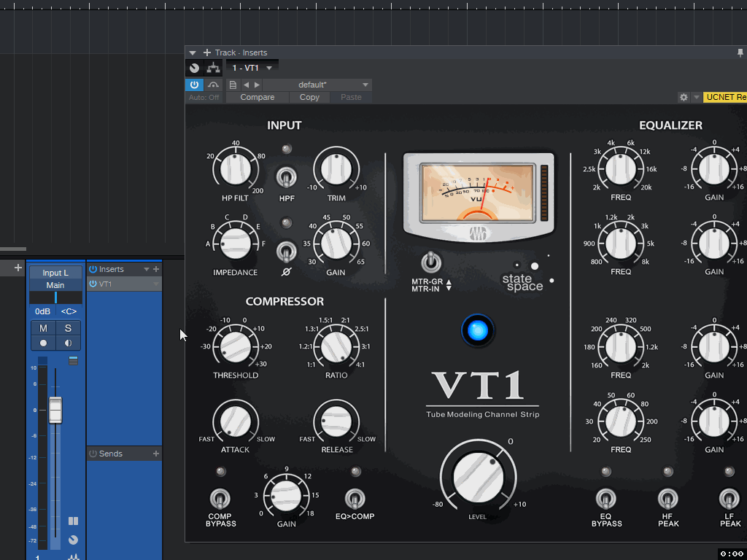The width and height of the screenshot is (747, 560).
Task: Toggle the EQ BYPASS switch
Action: tap(606, 499)
